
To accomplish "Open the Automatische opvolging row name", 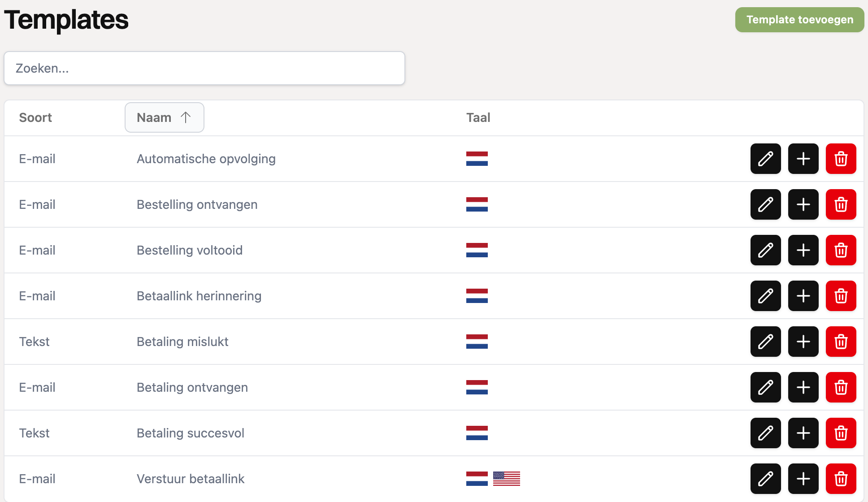I will pos(206,159).
